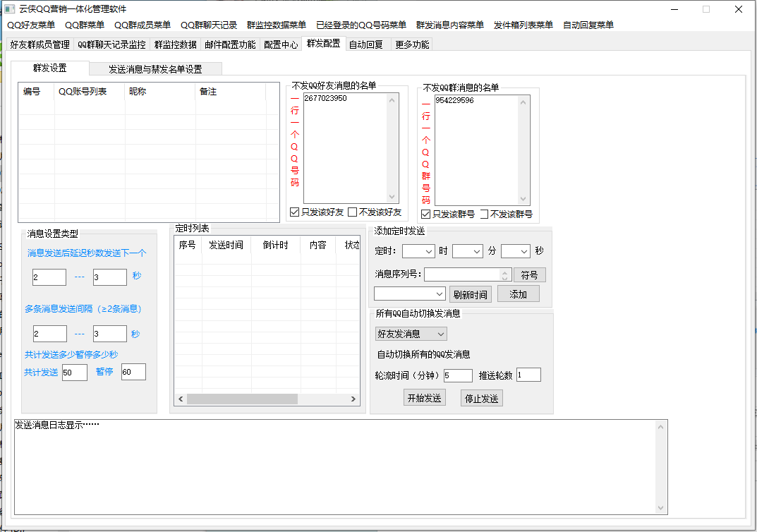Click the 符号 button

tap(530, 274)
